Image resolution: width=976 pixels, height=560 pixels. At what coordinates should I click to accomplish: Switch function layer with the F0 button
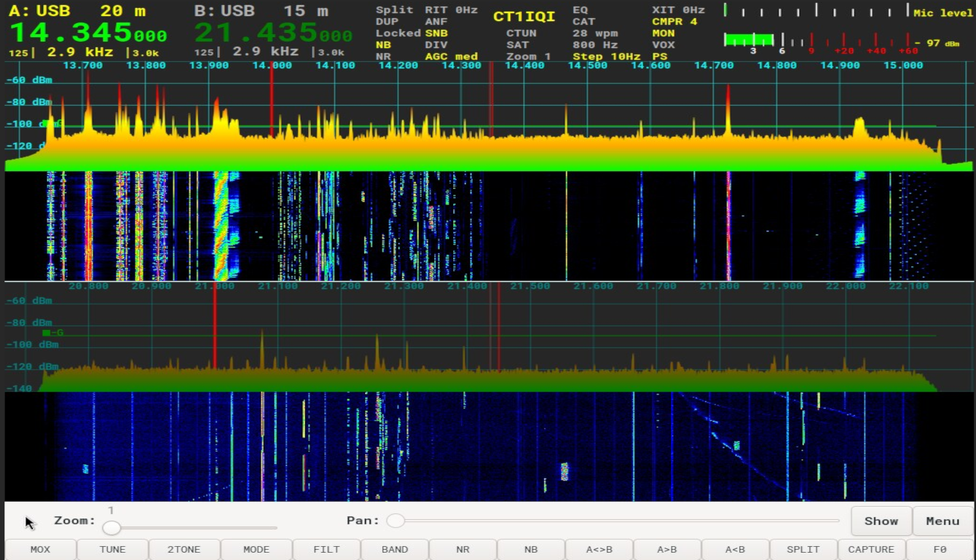tap(940, 549)
